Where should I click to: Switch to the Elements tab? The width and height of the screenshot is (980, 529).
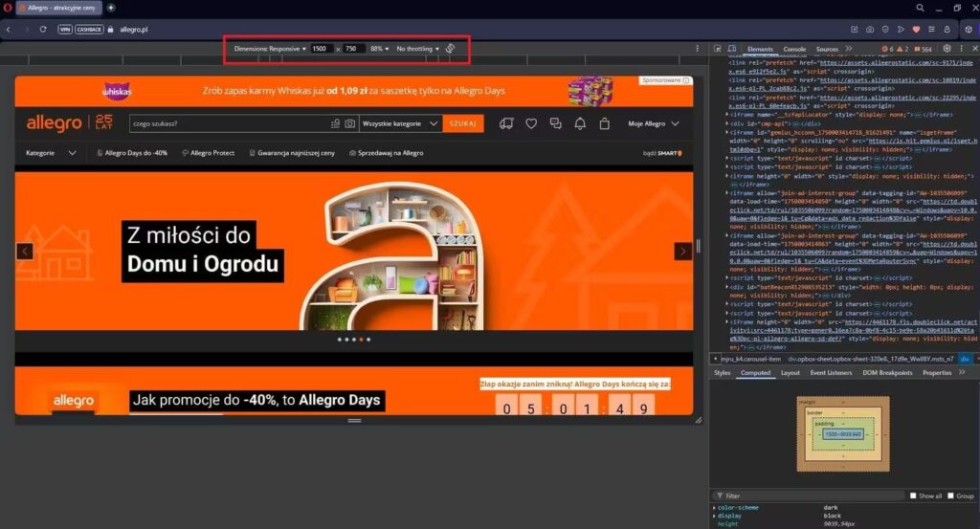(x=760, y=49)
